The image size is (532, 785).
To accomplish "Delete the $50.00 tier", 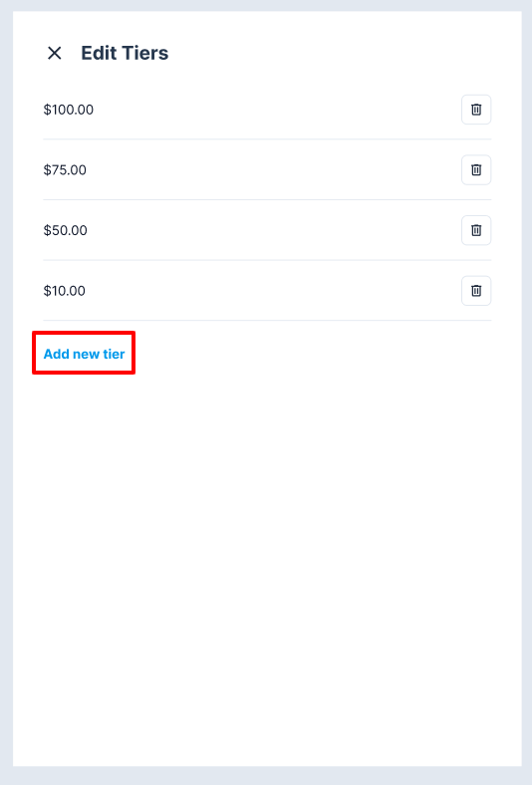I will (476, 230).
